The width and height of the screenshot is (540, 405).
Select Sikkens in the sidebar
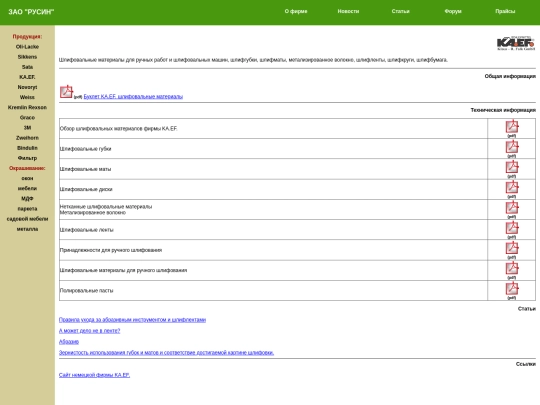[27, 57]
